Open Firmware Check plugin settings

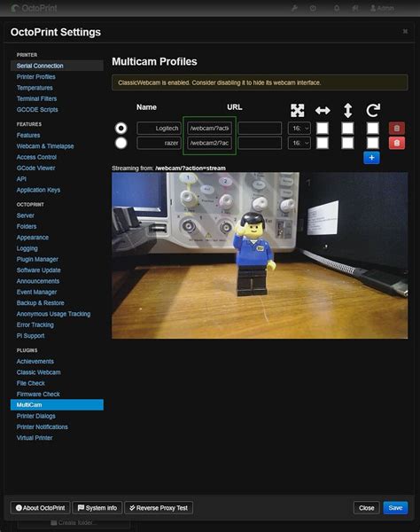click(x=38, y=394)
